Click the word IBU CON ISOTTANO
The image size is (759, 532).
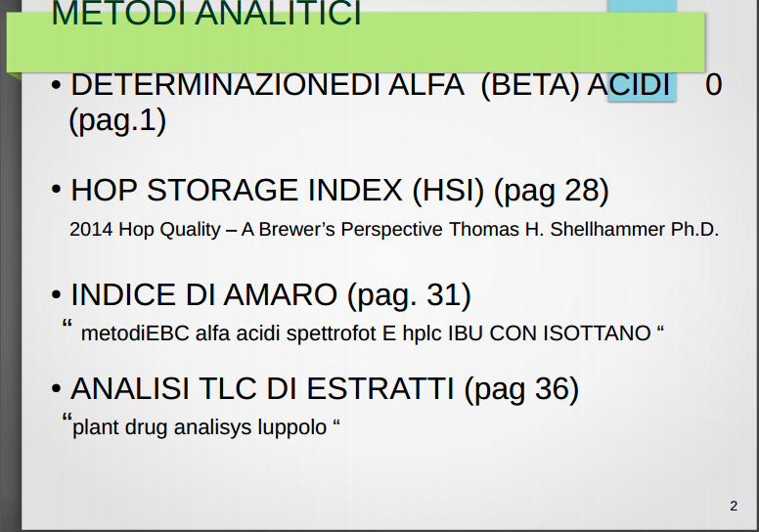549,333
